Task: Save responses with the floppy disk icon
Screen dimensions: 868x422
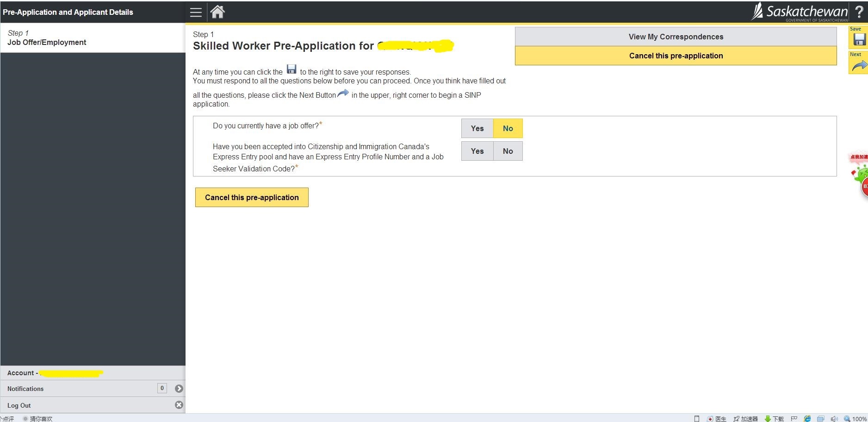Action: (859, 39)
